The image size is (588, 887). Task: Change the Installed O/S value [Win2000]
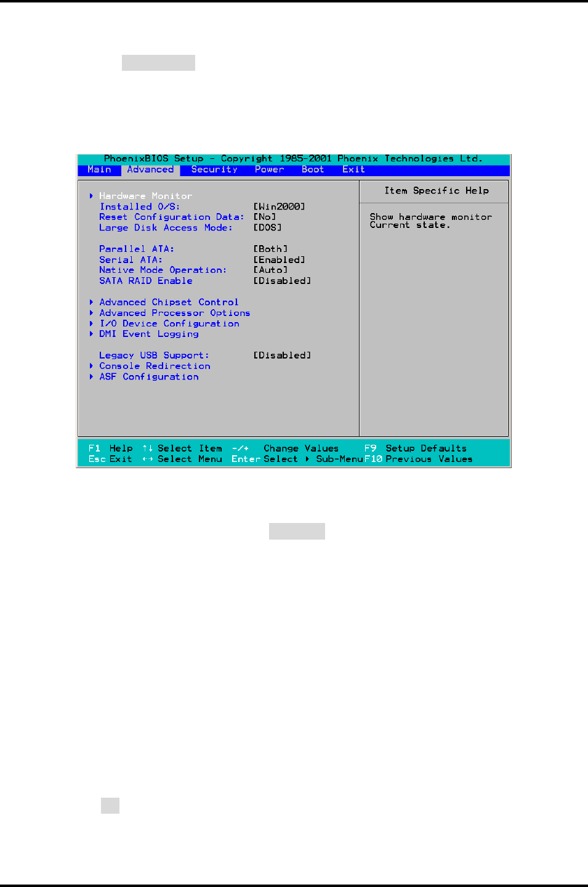click(280, 206)
